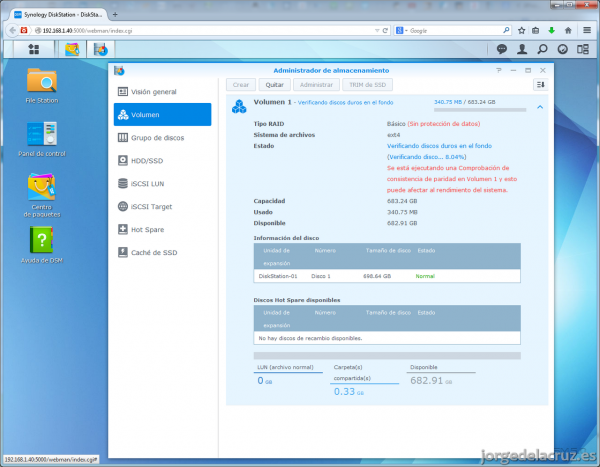Viewport: 600px width, 467px height.
Task: Collapse Volumen 1 details chevron
Action: click(x=540, y=107)
